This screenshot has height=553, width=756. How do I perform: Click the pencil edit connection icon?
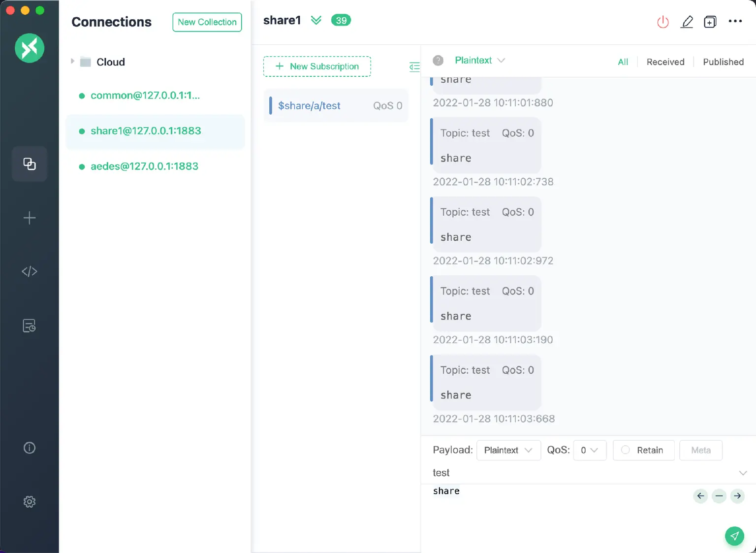coord(687,22)
